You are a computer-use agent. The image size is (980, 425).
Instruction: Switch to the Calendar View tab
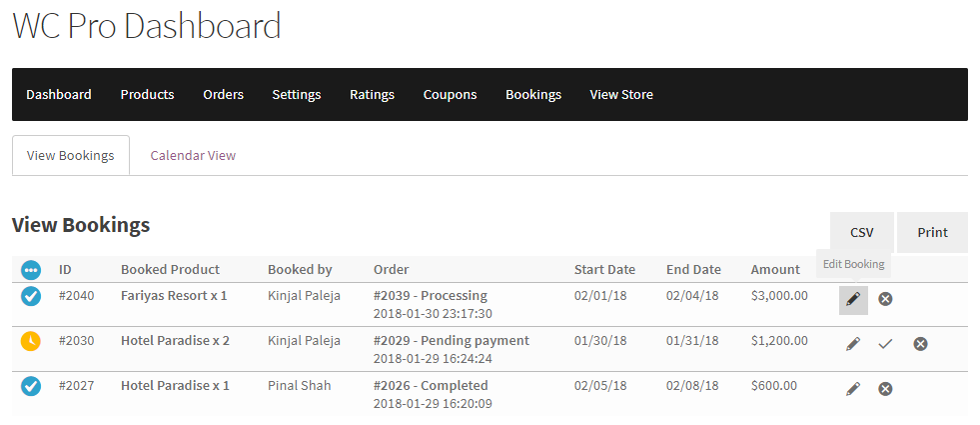coord(193,155)
